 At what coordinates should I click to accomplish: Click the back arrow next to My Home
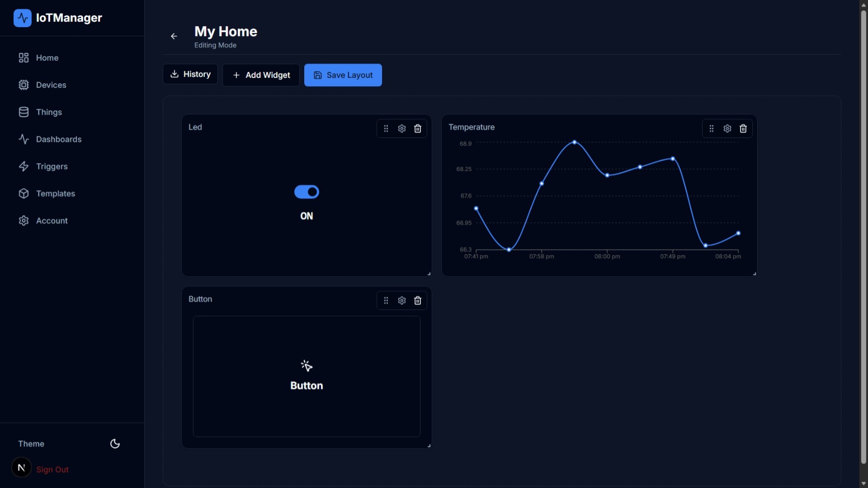click(x=174, y=36)
